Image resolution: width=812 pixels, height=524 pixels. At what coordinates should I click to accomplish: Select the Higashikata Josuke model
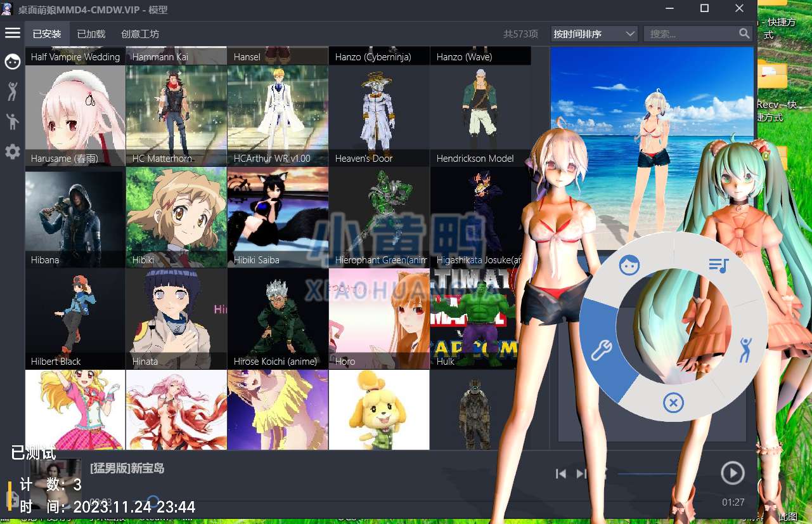tap(480, 217)
